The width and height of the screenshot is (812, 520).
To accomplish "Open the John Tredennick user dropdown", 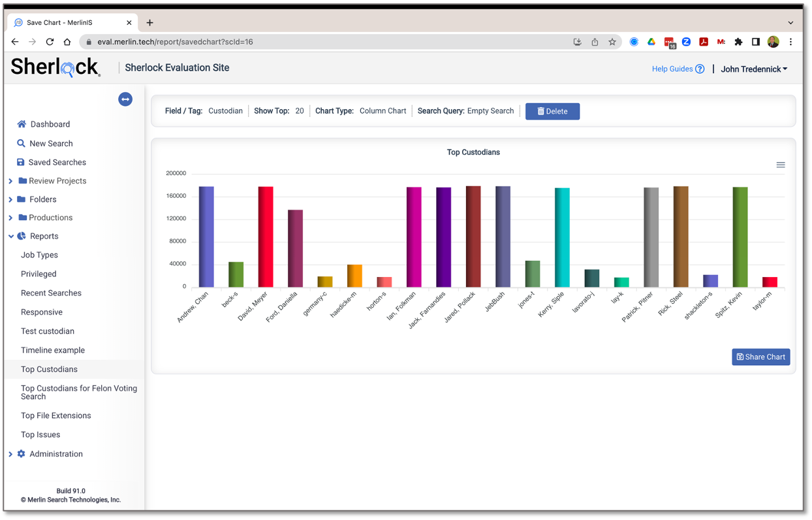I will coord(754,69).
